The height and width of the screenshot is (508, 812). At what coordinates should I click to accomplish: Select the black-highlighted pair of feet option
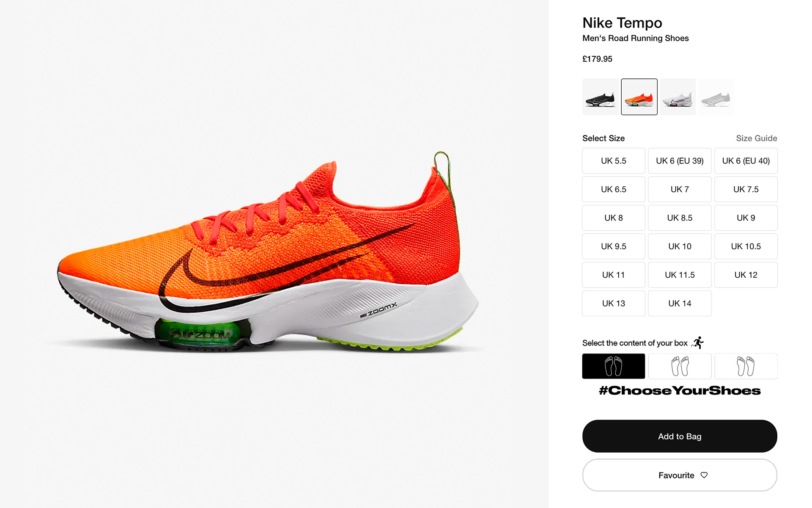(614, 366)
